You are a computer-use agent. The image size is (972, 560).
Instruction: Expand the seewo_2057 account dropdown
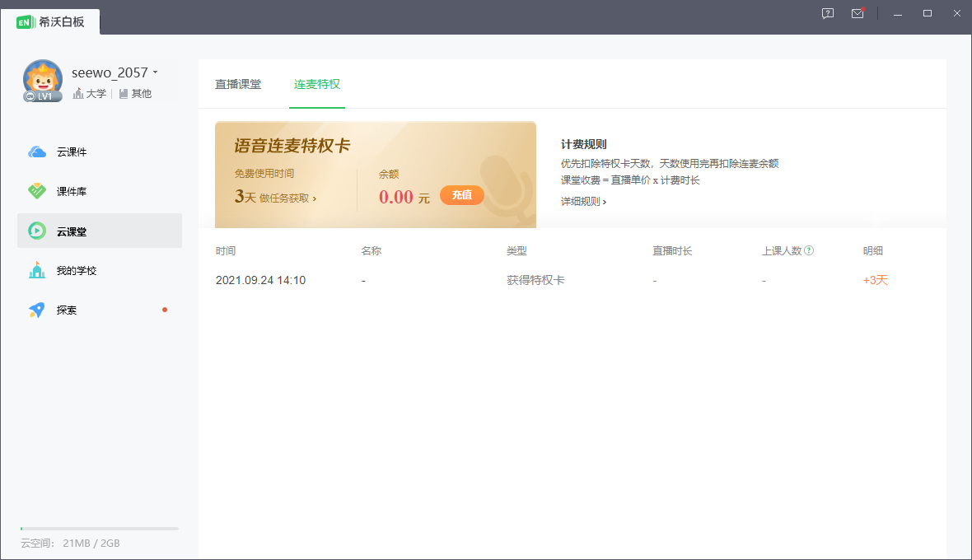click(155, 72)
